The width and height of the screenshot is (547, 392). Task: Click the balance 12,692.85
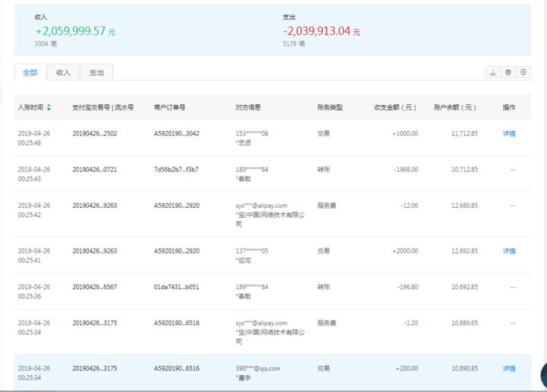tap(465, 251)
